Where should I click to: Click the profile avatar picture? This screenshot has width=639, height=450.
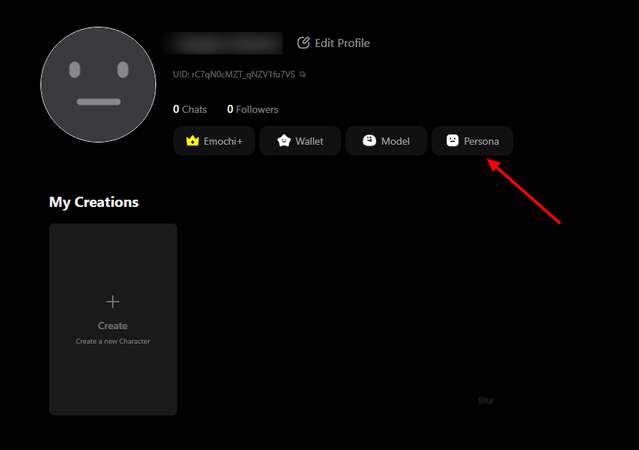98,84
